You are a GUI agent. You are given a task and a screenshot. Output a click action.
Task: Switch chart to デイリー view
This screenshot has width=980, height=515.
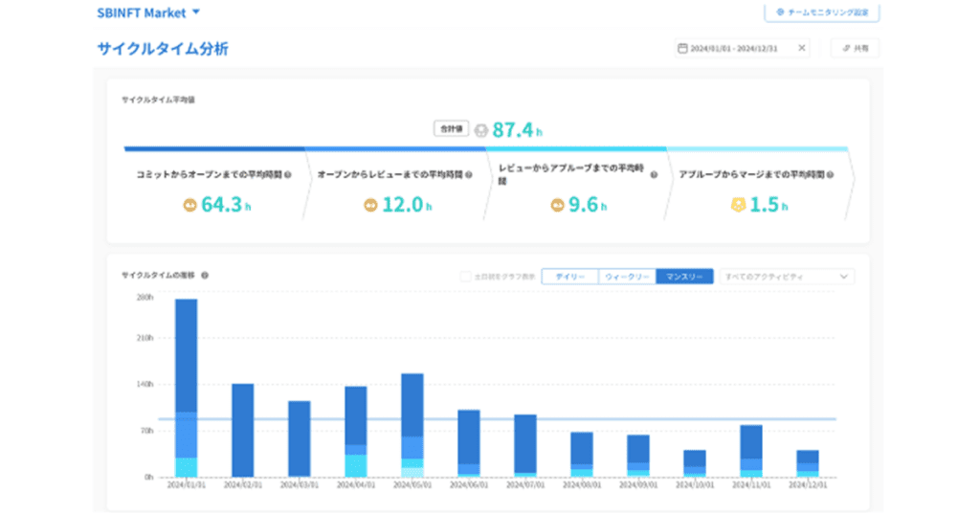click(x=570, y=277)
